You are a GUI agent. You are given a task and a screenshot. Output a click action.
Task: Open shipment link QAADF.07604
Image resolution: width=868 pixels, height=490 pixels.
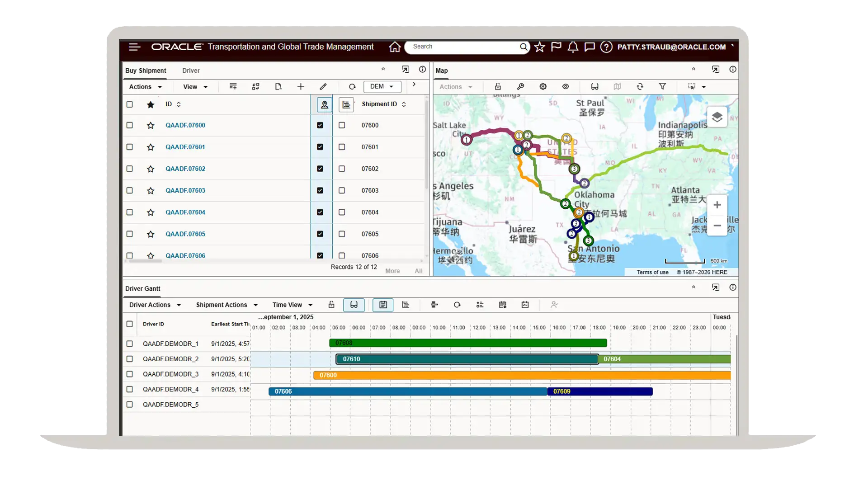coord(185,212)
